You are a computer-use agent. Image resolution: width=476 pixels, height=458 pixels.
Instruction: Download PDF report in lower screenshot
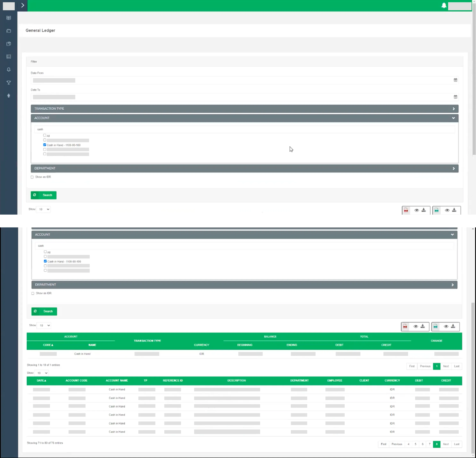423,326
